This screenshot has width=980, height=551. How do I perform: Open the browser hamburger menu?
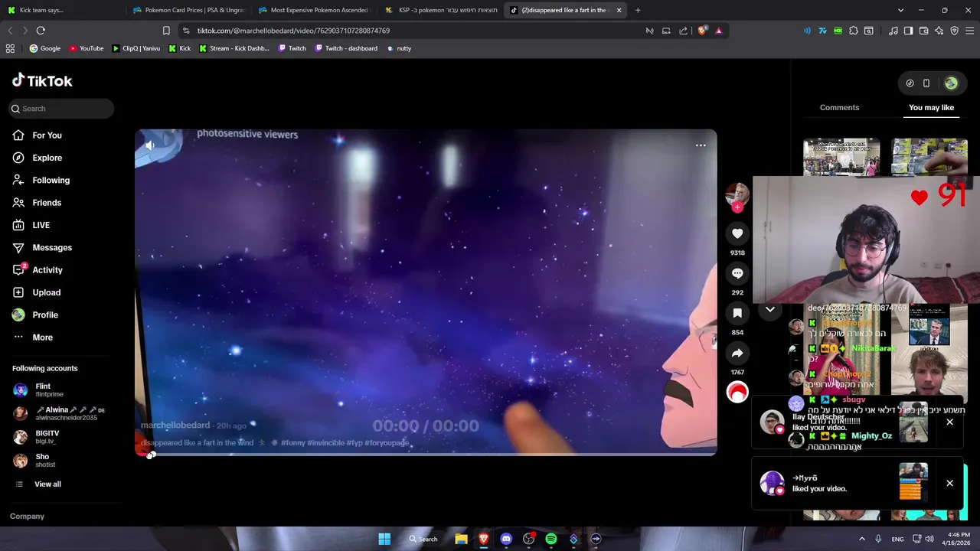(970, 31)
